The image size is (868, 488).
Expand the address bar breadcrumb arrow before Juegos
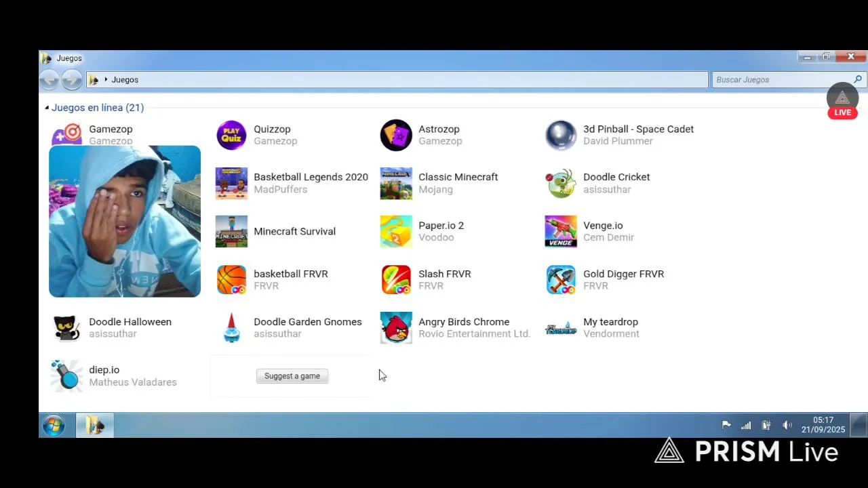(106, 80)
